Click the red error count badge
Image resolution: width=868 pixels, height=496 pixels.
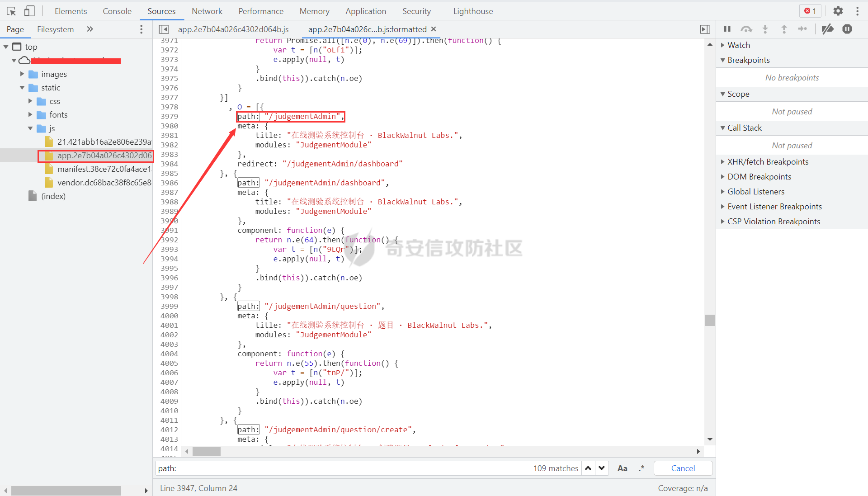click(x=810, y=11)
